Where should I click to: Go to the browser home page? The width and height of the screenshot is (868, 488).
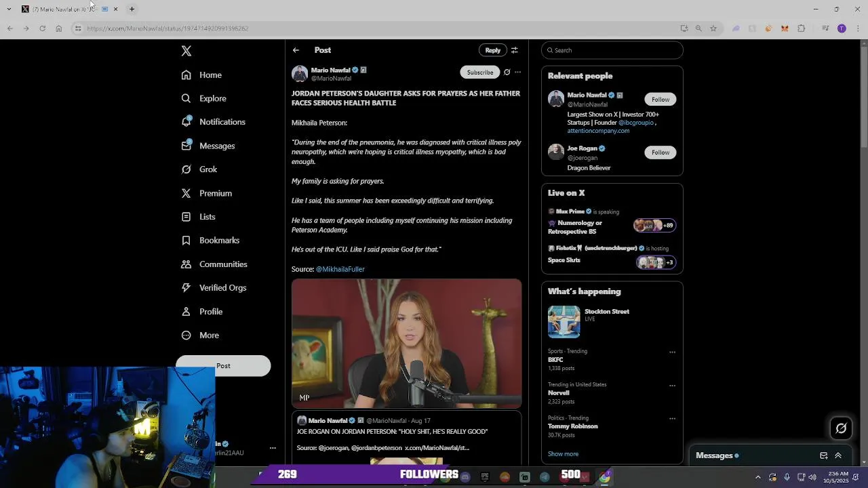pyautogui.click(x=58, y=28)
